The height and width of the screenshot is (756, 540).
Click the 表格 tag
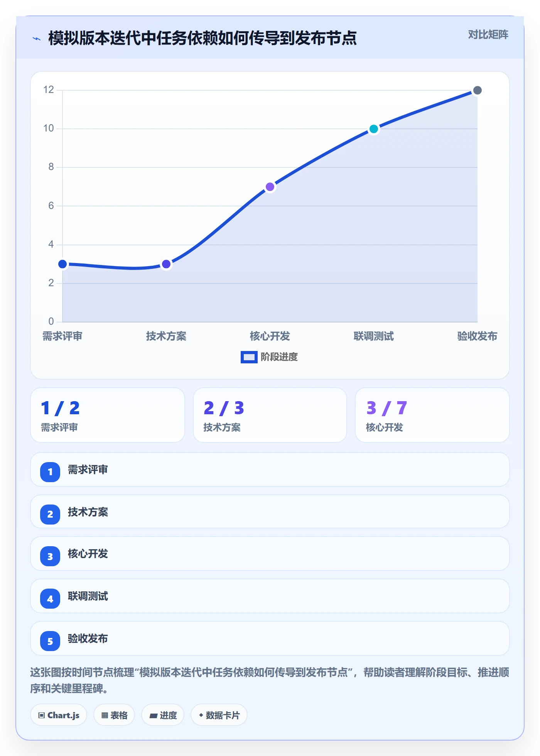tap(114, 715)
